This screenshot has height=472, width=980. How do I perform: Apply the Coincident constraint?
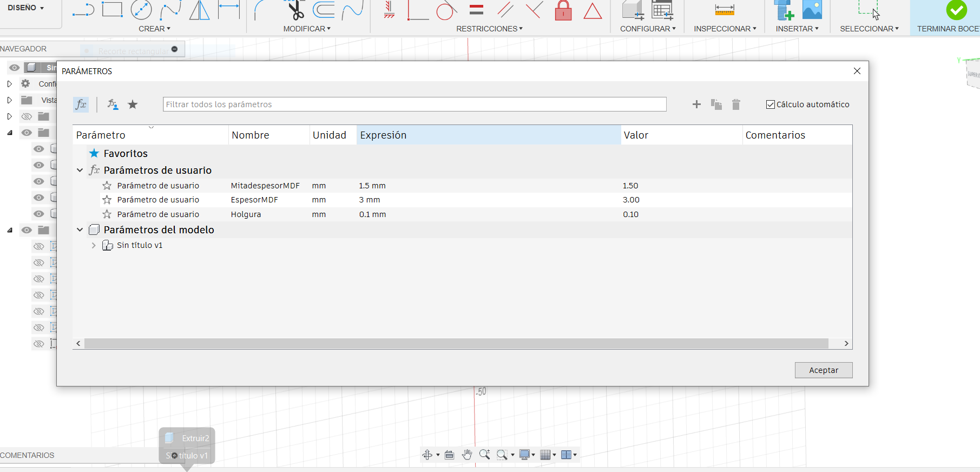click(x=418, y=10)
